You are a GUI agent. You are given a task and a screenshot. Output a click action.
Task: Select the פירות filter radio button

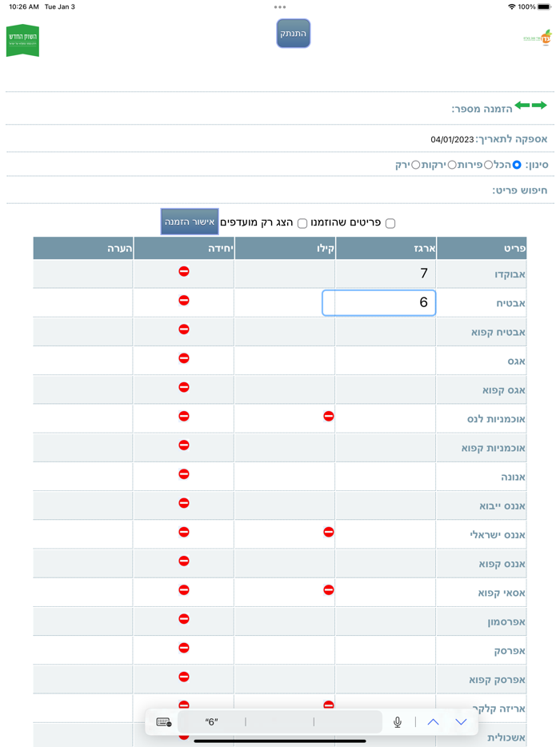tap(489, 165)
